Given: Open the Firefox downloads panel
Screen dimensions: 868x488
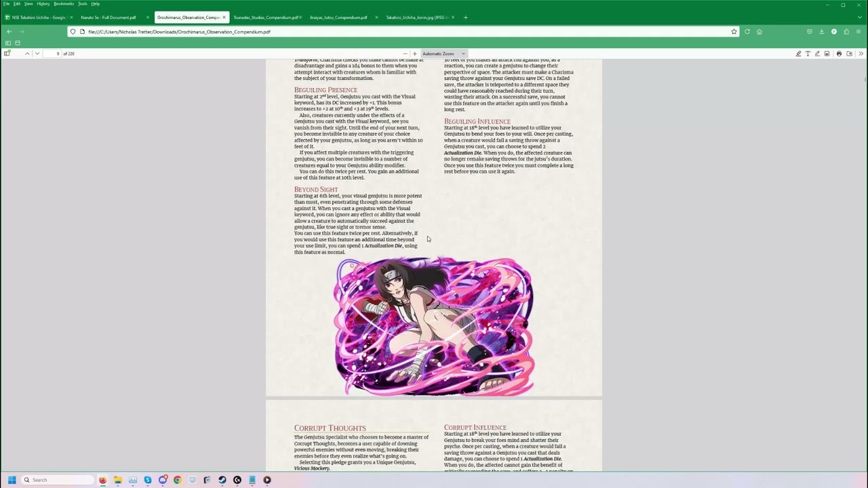Looking at the screenshot, I should tap(821, 31).
